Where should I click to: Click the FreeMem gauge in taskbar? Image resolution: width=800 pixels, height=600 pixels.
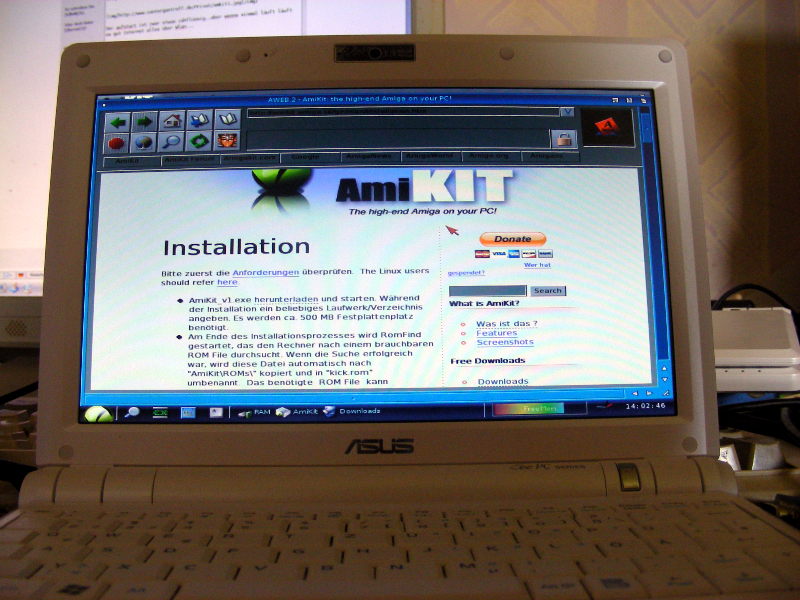tap(539, 409)
